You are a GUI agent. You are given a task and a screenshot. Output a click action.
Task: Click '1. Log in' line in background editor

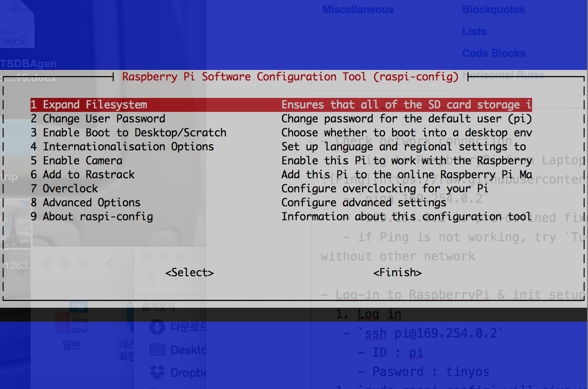coord(368,314)
